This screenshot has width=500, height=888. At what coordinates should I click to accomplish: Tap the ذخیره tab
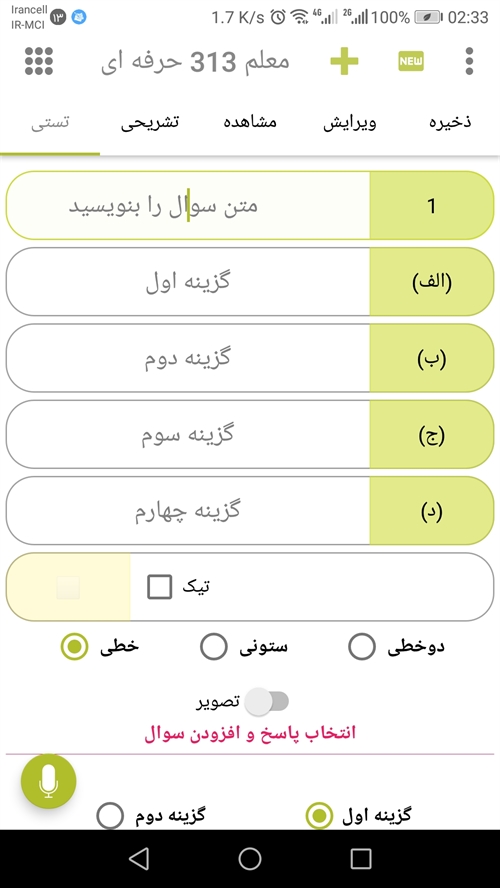coord(451,123)
